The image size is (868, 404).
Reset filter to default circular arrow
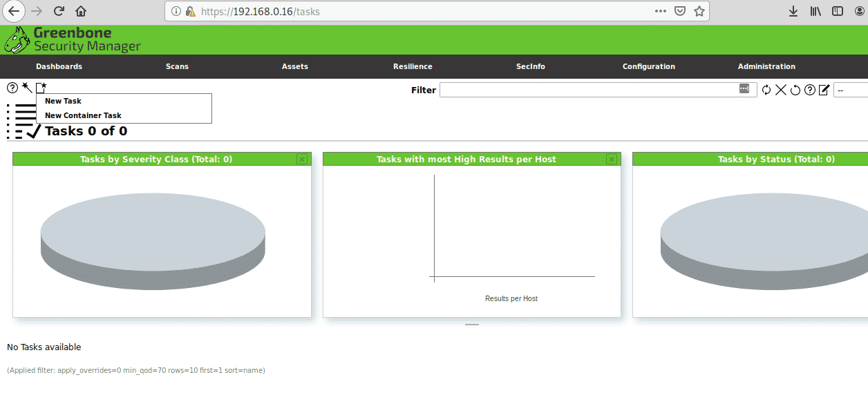pos(795,90)
